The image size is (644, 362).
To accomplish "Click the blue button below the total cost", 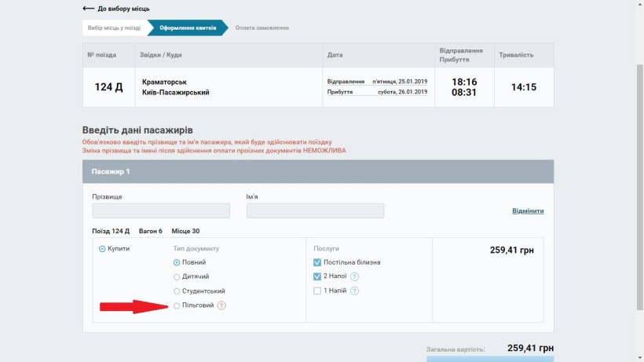I will click(x=490, y=358).
